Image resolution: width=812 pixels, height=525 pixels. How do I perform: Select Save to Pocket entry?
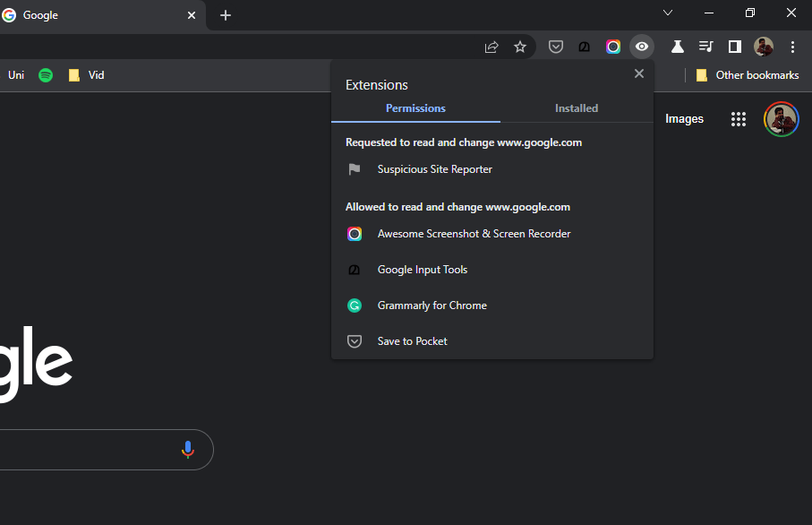(492, 341)
